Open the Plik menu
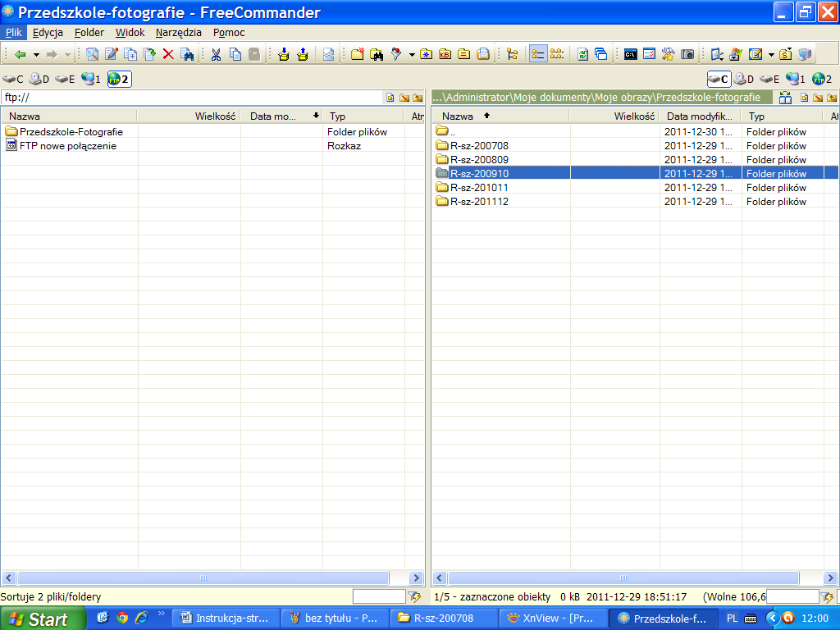 [13, 33]
